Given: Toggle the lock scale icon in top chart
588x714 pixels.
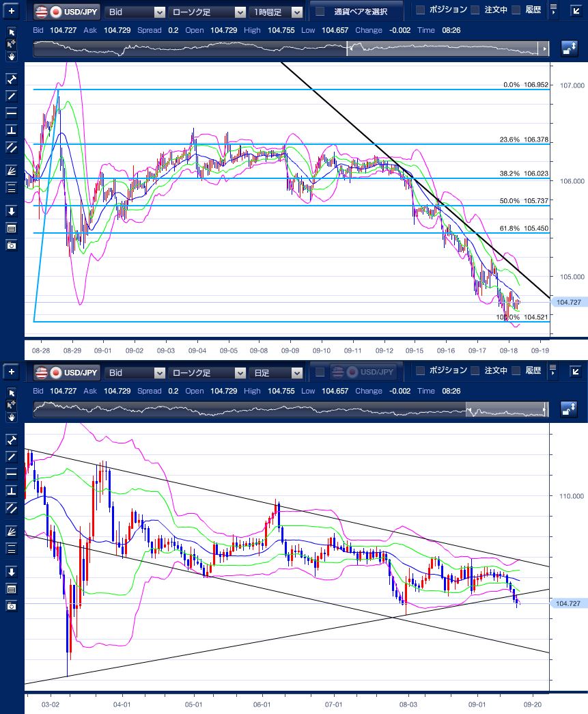Looking at the screenshot, I should coord(569,49).
